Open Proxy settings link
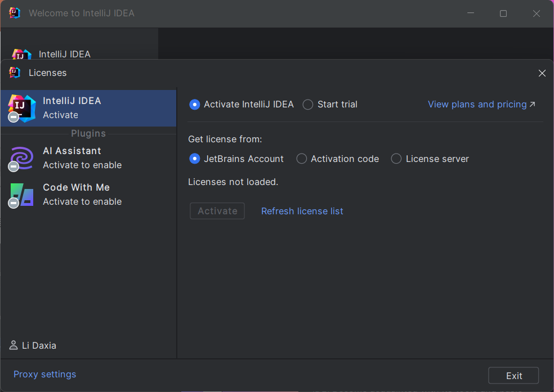Image resolution: width=554 pixels, height=392 pixels. [x=45, y=374]
